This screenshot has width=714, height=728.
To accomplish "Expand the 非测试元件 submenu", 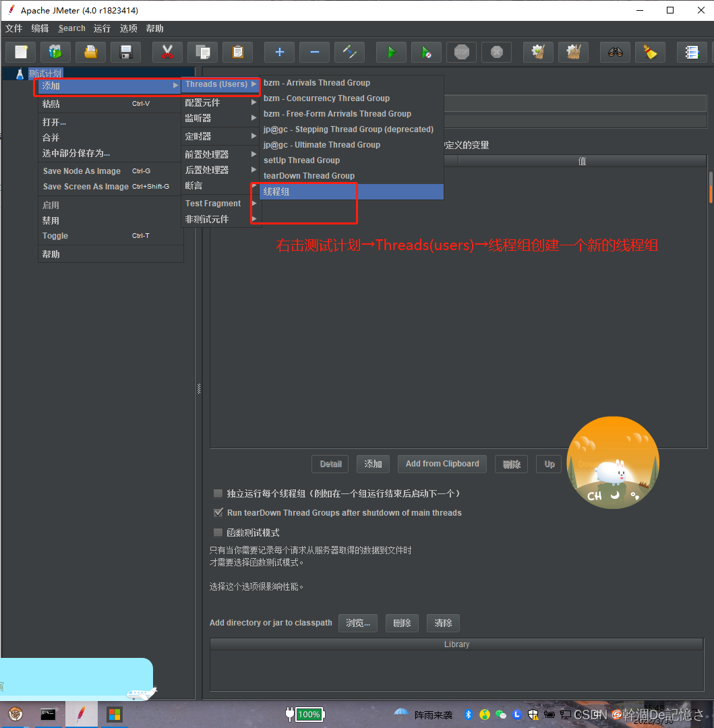I will pyautogui.click(x=220, y=218).
